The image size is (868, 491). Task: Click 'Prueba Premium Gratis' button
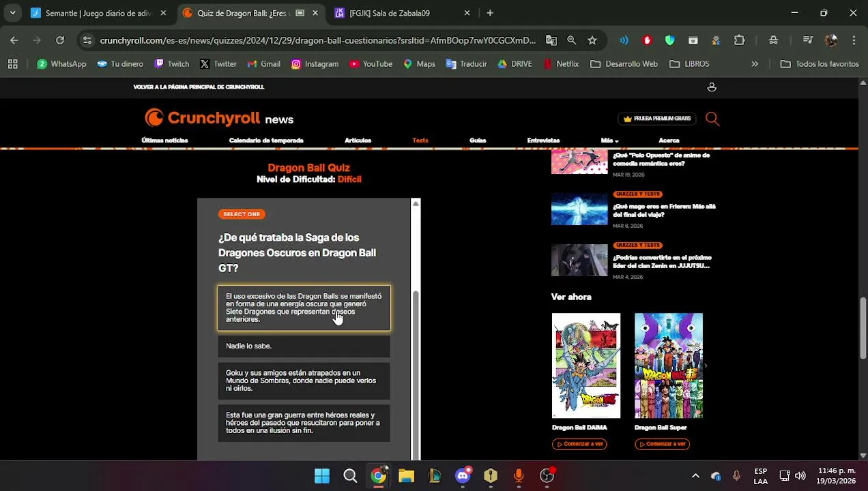(x=656, y=119)
